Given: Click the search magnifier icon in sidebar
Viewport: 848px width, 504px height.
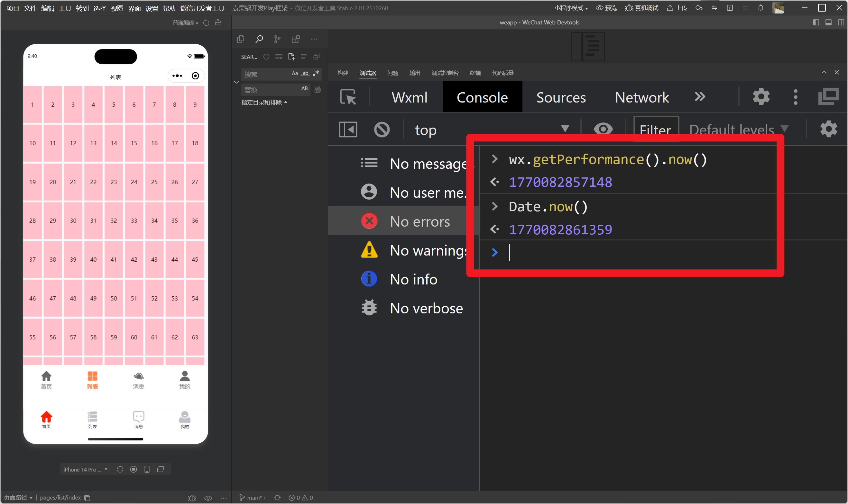Looking at the screenshot, I should tap(259, 40).
